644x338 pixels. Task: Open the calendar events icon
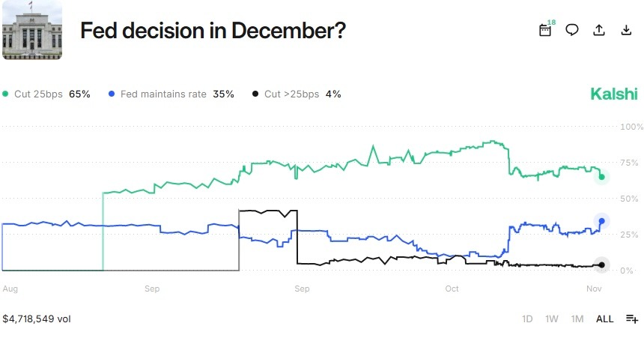click(x=545, y=30)
